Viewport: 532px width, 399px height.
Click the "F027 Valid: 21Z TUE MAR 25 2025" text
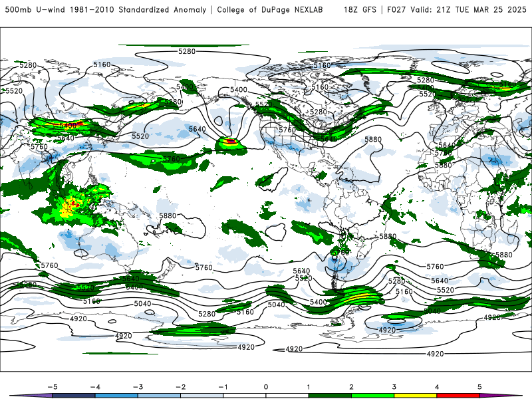pyautogui.click(x=457, y=9)
